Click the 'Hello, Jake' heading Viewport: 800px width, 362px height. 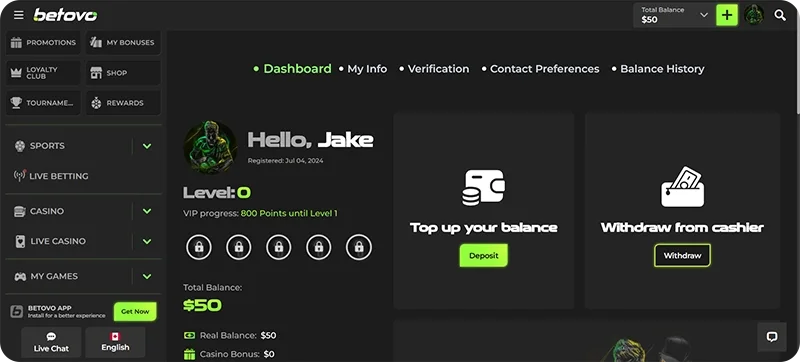[x=310, y=140]
